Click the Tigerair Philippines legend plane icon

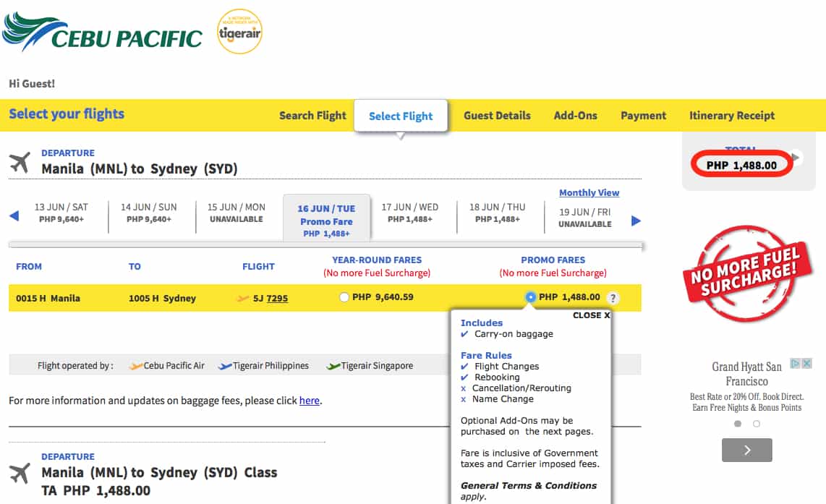pos(225,366)
